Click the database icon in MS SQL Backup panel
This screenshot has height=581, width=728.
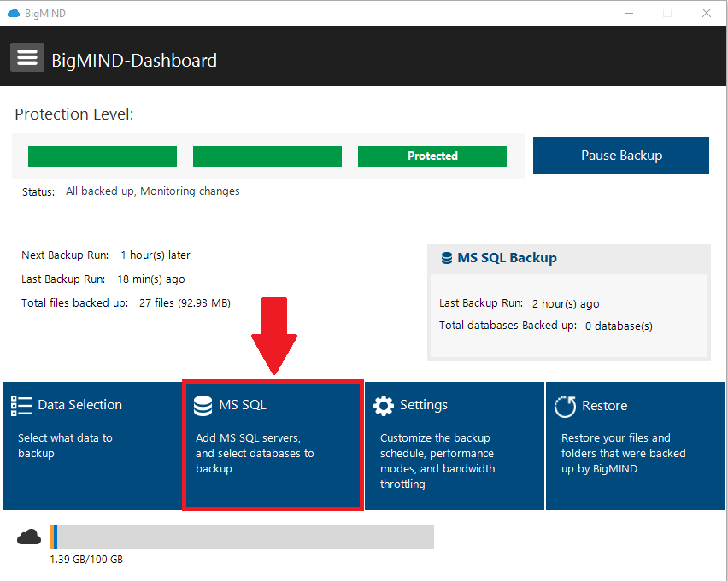446,257
